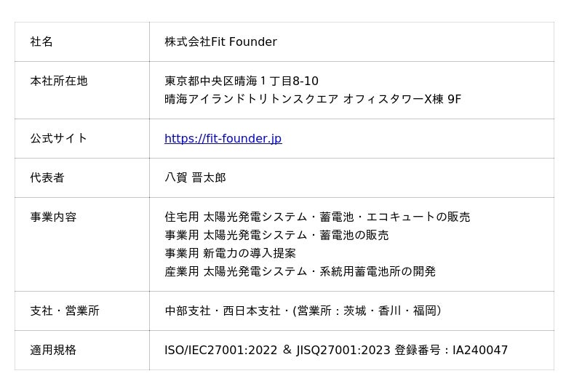
Task: Click the 事業用 太陽光発電システム・蓄電池の販売 line
Action: coord(276,236)
